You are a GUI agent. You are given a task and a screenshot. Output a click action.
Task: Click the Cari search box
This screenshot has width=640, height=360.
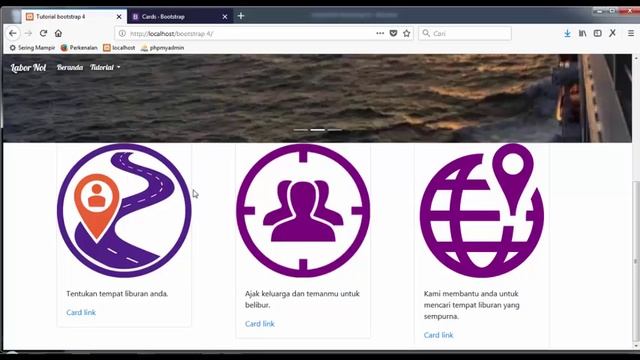(x=465, y=33)
